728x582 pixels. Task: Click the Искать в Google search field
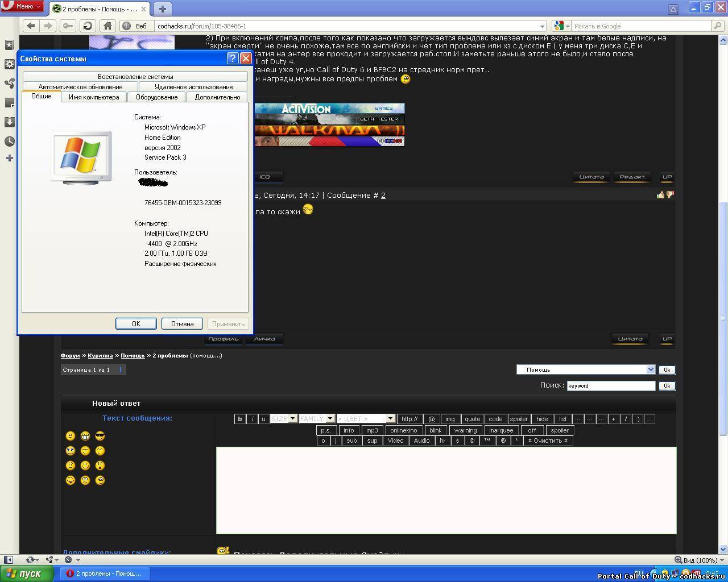[640, 26]
